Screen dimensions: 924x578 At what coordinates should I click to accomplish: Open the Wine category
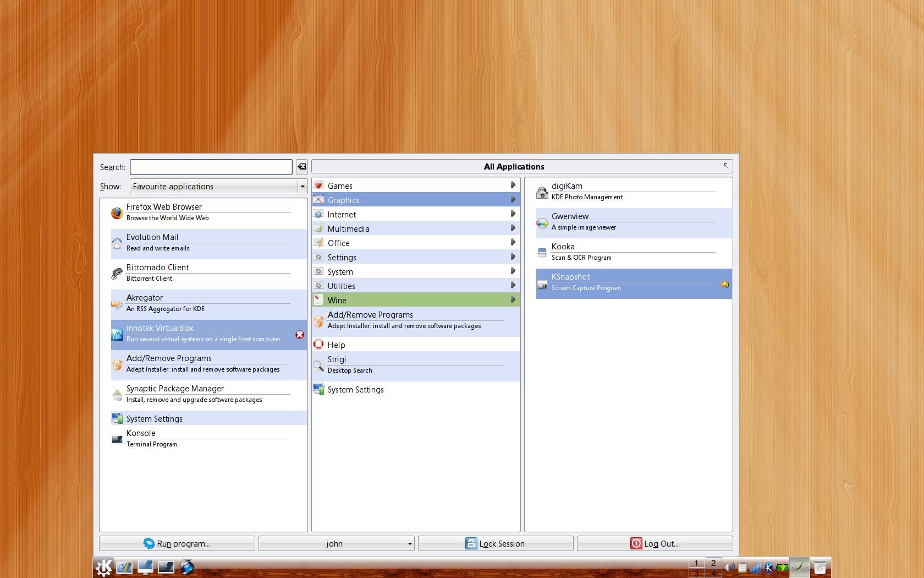(x=416, y=300)
